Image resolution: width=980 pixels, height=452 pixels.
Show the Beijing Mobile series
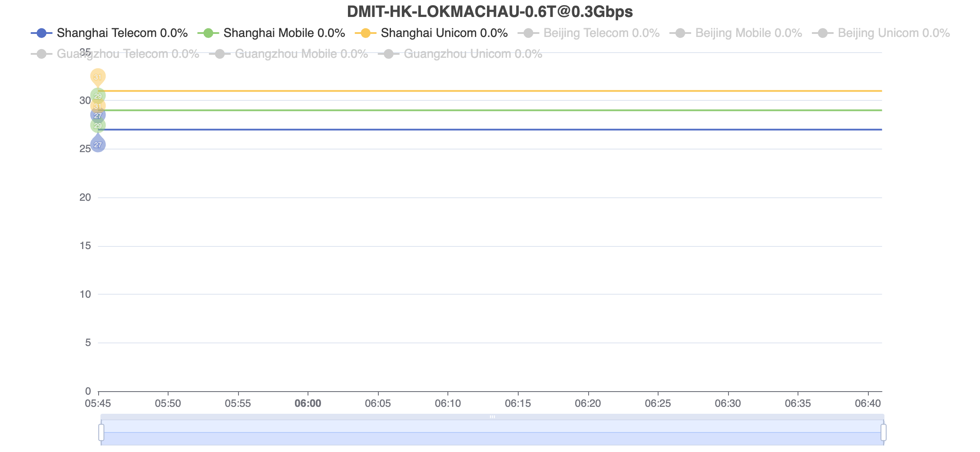pyautogui.click(x=736, y=33)
